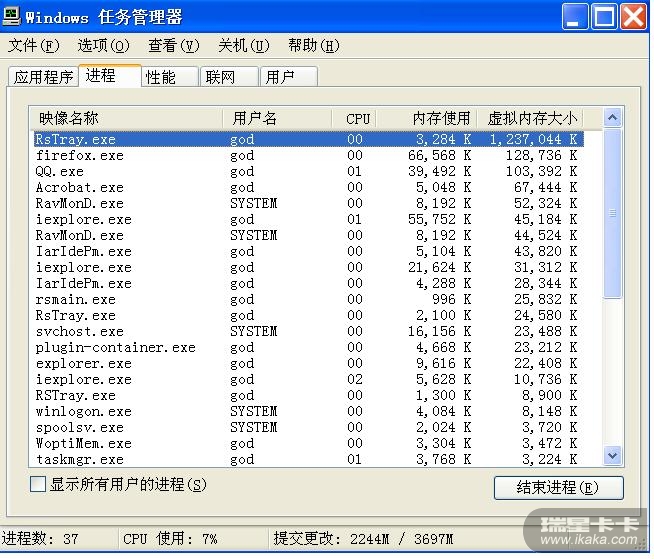
Task: Select IarIdePm.exe using 4,288 K memory
Action: (x=308, y=283)
